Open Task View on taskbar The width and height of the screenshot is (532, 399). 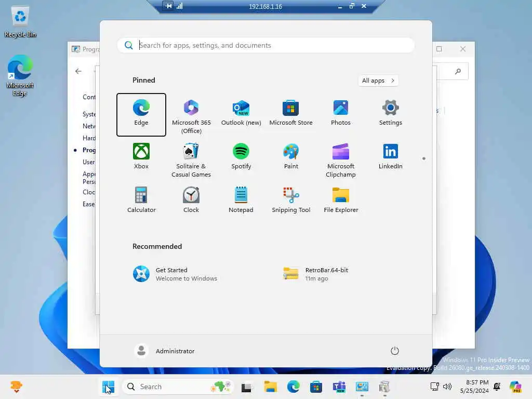pyautogui.click(x=247, y=387)
